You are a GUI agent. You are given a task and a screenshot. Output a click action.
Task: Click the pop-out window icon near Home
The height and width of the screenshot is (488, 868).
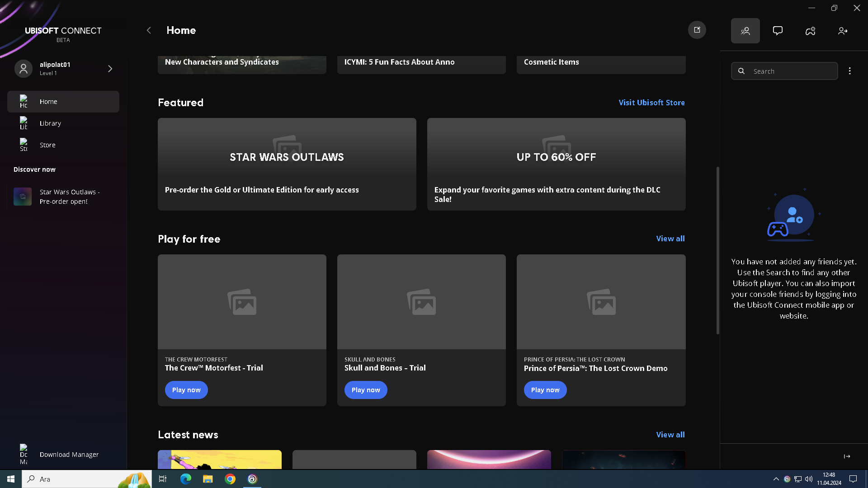click(x=697, y=30)
